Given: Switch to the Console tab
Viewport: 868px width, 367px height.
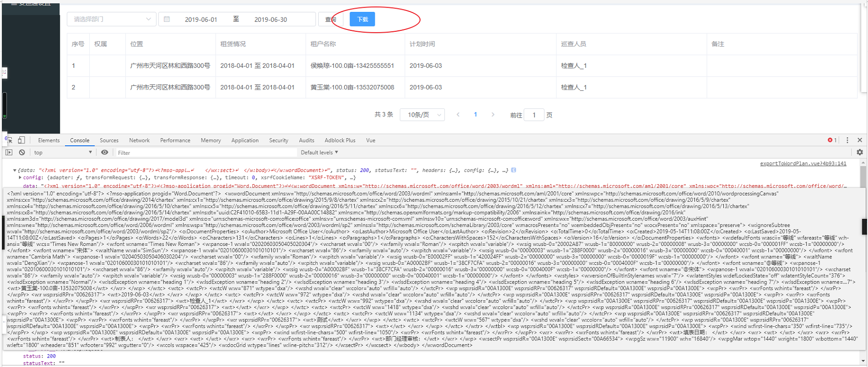Looking at the screenshot, I should click(x=80, y=141).
